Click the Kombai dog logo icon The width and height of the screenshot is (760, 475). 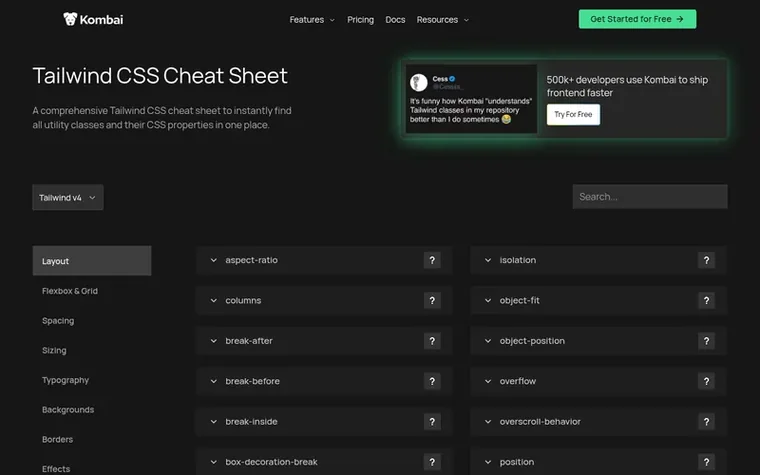70,19
